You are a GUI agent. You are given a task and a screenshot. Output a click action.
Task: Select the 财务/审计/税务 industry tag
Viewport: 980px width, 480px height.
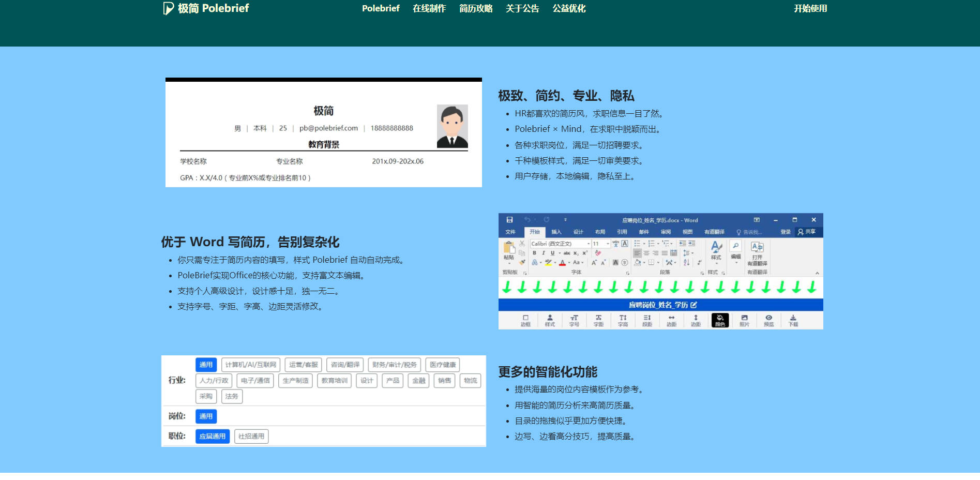click(x=395, y=365)
